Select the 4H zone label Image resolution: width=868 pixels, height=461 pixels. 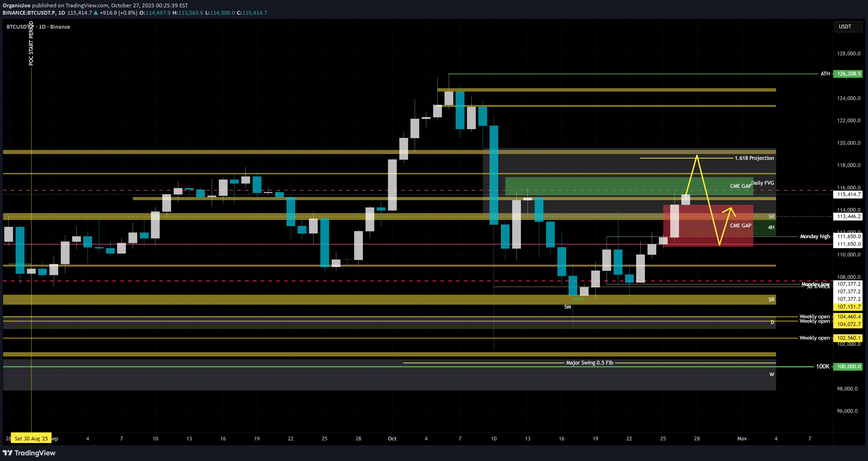[771, 228]
